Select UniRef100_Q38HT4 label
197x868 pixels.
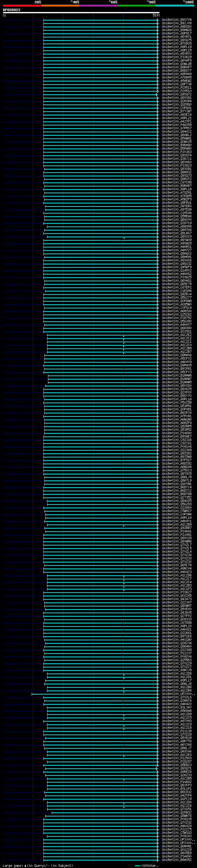coord(176,701)
